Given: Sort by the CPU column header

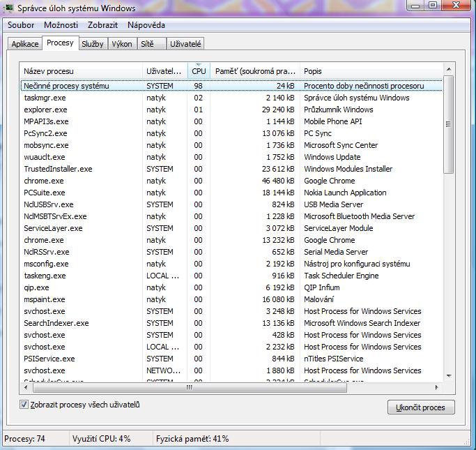Looking at the screenshot, I should (199, 71).
